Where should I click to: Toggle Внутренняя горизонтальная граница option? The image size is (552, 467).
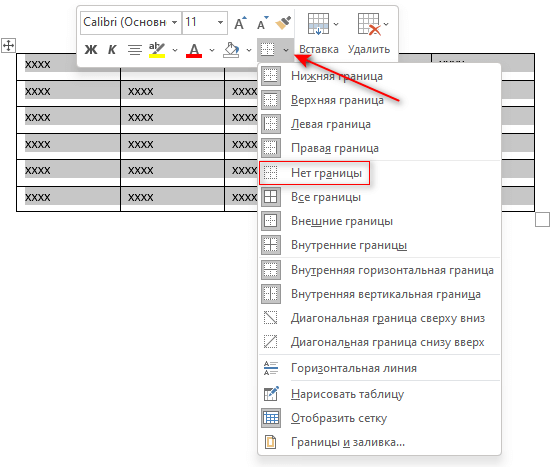(380, 270)
